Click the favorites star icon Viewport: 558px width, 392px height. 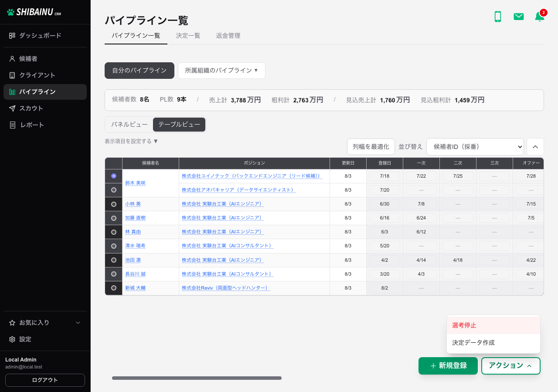point(12,323)
